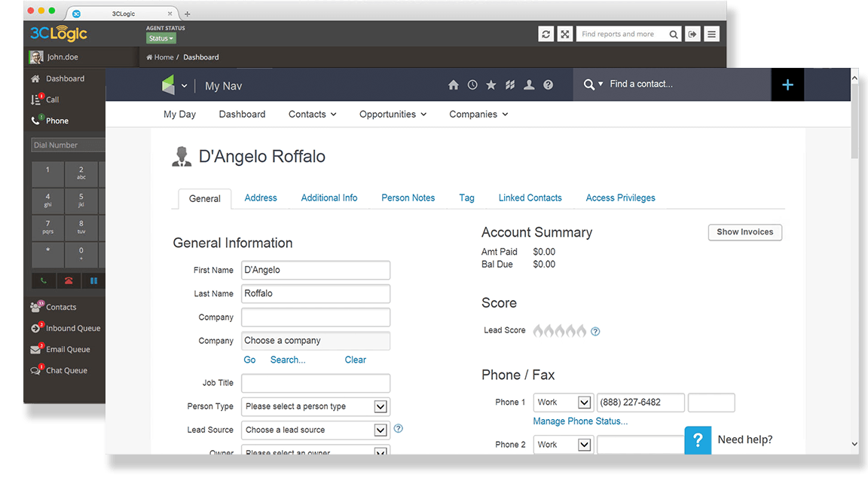The height and width of the screenshot is (493, 868).
Task: Click the clock recent-items icon
Action: pos(472,84)
